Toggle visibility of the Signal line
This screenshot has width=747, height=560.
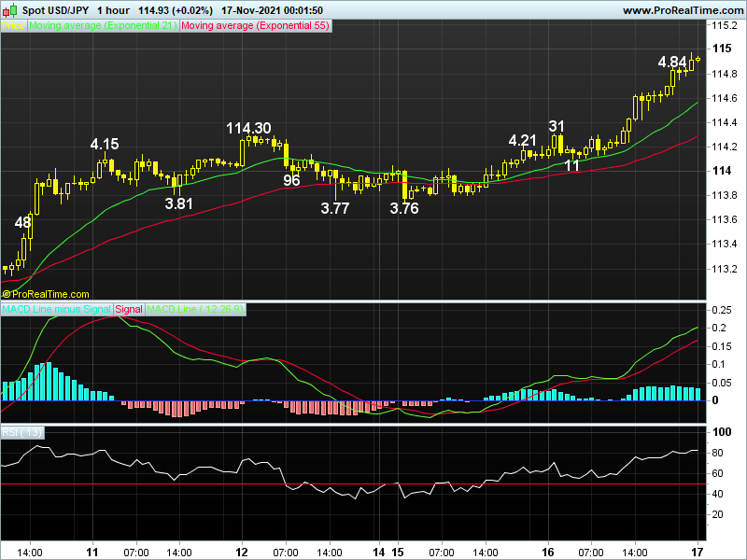[127, 308]
